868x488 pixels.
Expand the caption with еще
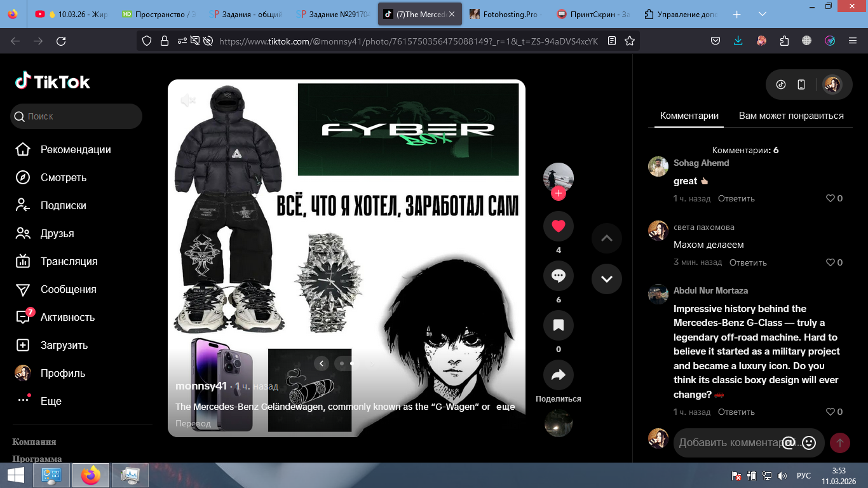pyautogui.click(x=506, y=407)
